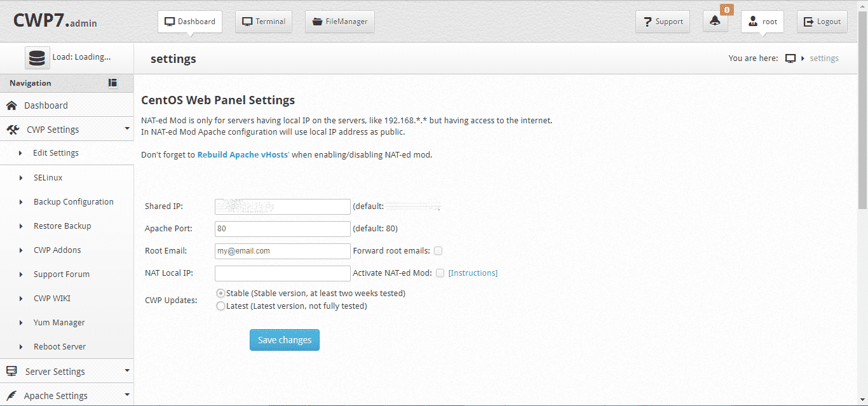Click Save changes button
Viewport: 868px width, 406px height.
[285, 340]
